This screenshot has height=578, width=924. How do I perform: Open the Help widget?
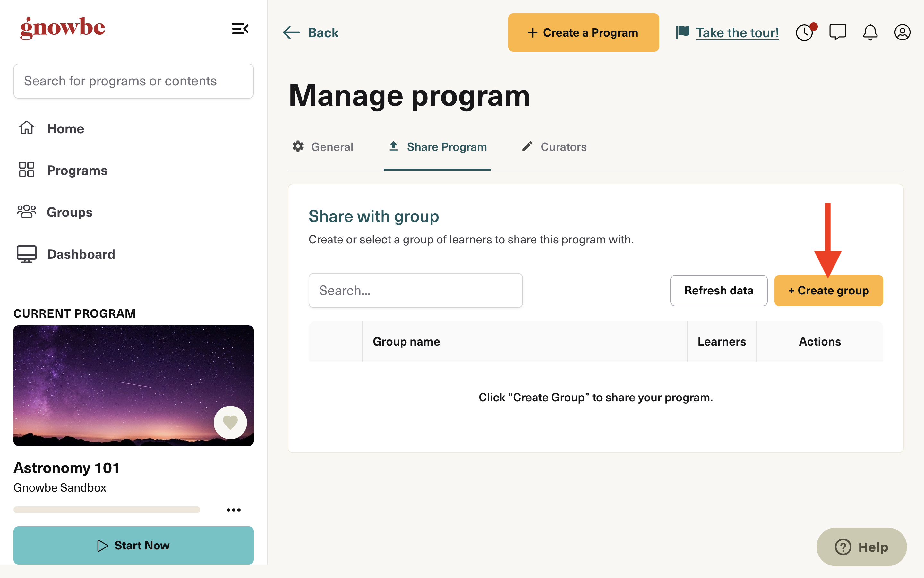coord(861,547)
